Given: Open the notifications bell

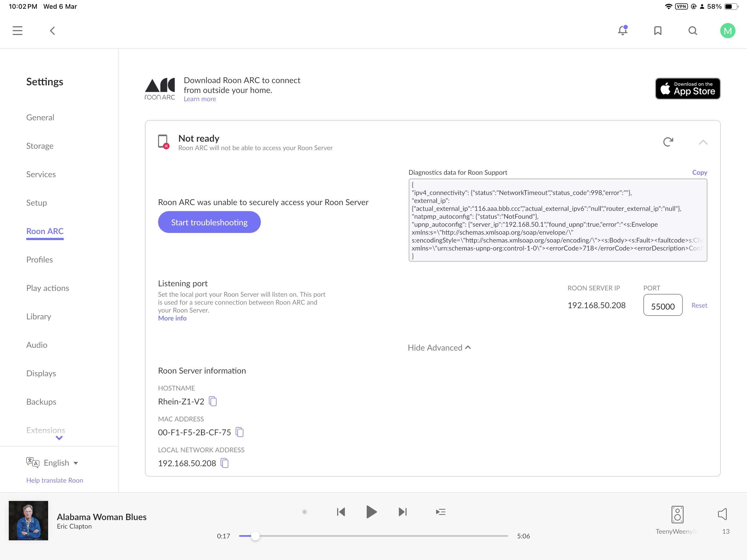Looking at the screenshot, I should tap(623, 30).
